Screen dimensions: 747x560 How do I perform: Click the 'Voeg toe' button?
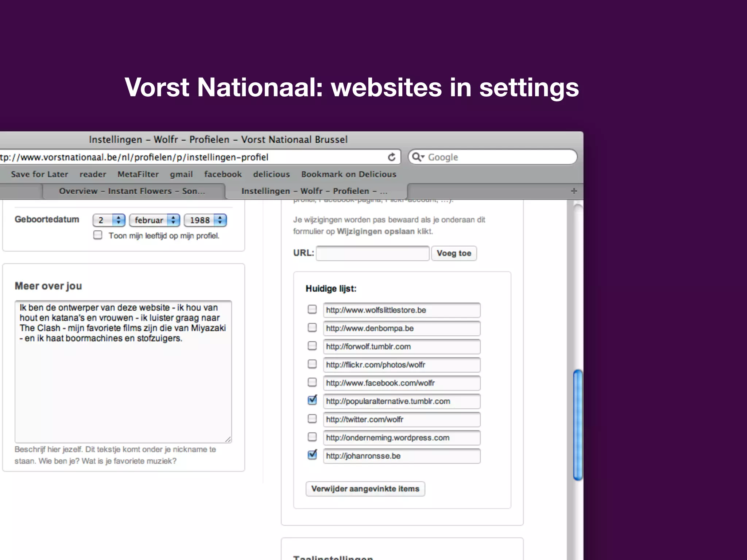(x=454, y=253)
